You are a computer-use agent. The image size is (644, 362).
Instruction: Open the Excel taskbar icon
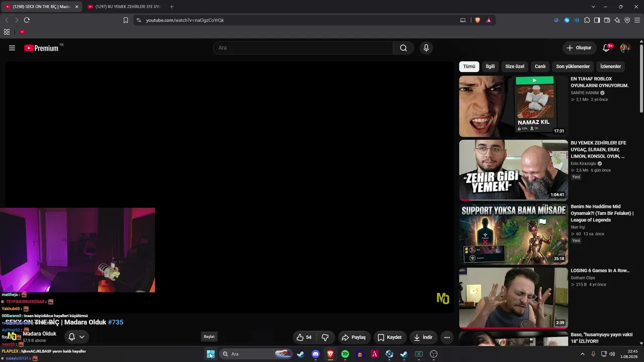(419, 354)
